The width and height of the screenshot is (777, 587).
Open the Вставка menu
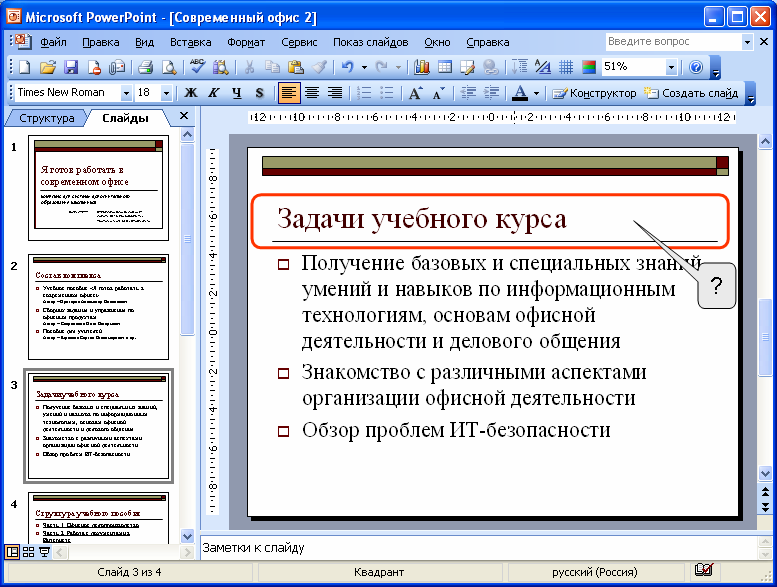[x=191, y=42]
